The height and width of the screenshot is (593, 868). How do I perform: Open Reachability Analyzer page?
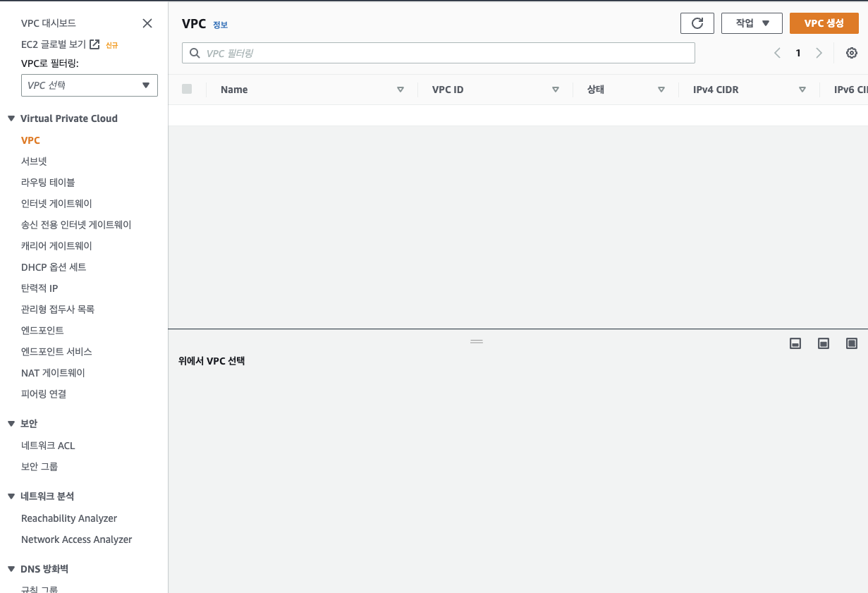(x=69, y=518)
